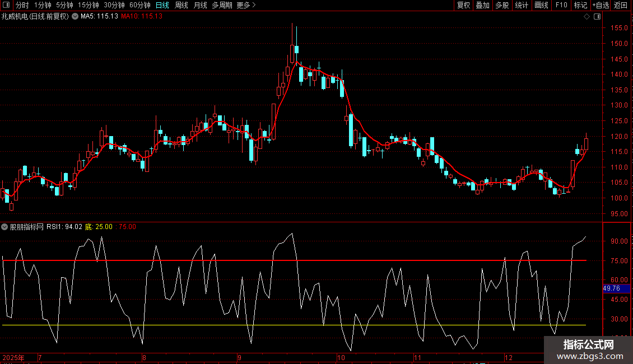Screen dimensions: 633x364
Task: Click the month 7 marker on time axis
Action: click(40, 357)
